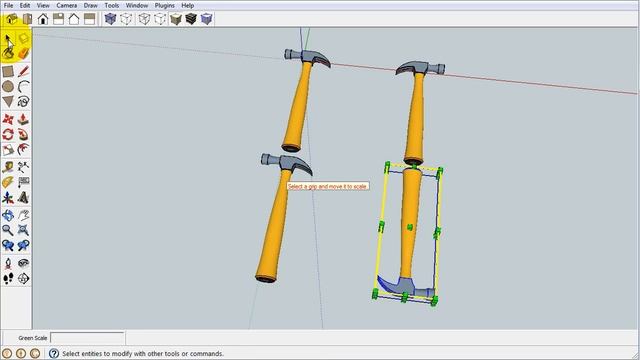The width and height of the screenshot is (640, 360).
Task: Choose the Circle tool
Action: coord(8,87)
